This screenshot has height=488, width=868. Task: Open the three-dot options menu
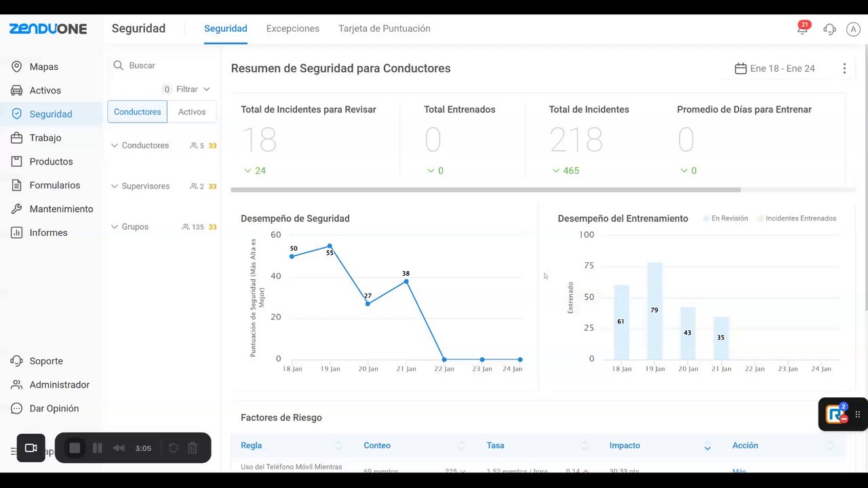pyautogui.click(x=844, y=68)
